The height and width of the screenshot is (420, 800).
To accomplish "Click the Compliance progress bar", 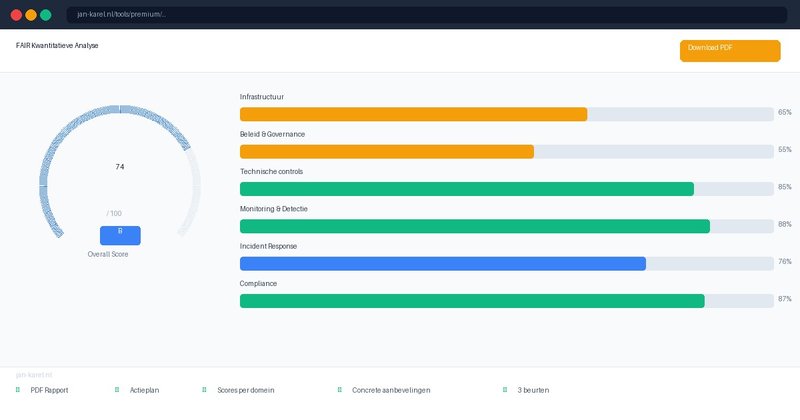I will [x=472, y=301].
